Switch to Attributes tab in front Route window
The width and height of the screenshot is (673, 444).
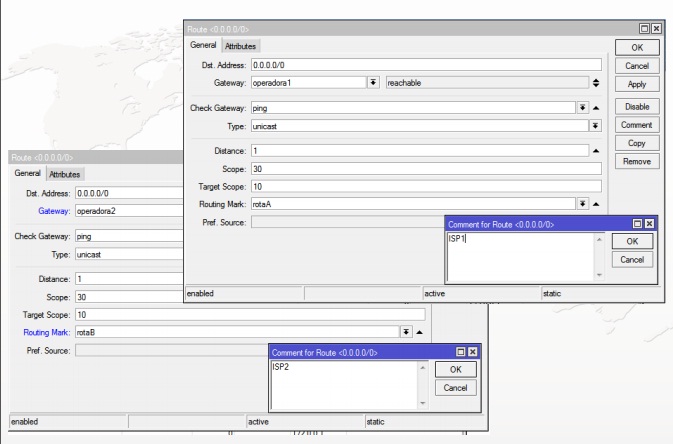coord(240,46)
